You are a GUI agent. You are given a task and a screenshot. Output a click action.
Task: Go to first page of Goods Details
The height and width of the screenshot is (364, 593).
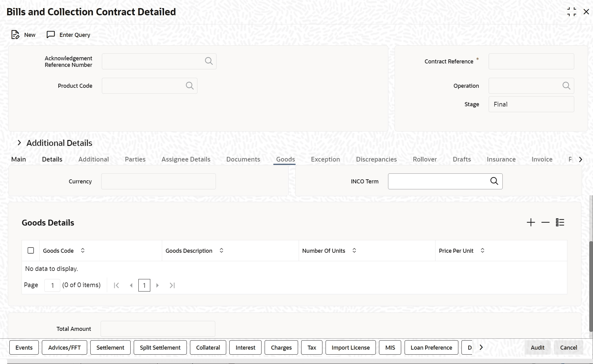[116, 285]
